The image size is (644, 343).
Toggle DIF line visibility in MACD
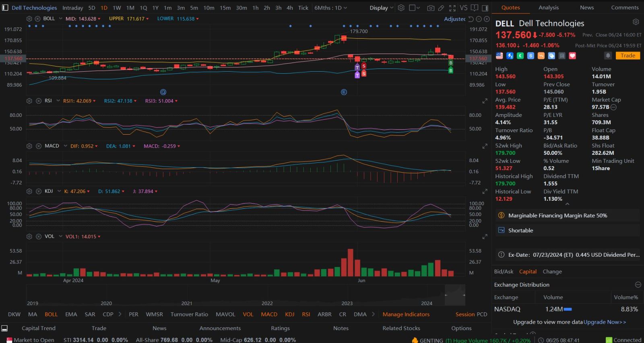click(84, 146)
